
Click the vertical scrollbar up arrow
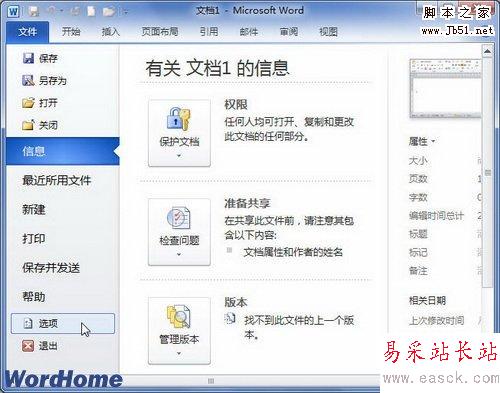click(x=487, y=51)
